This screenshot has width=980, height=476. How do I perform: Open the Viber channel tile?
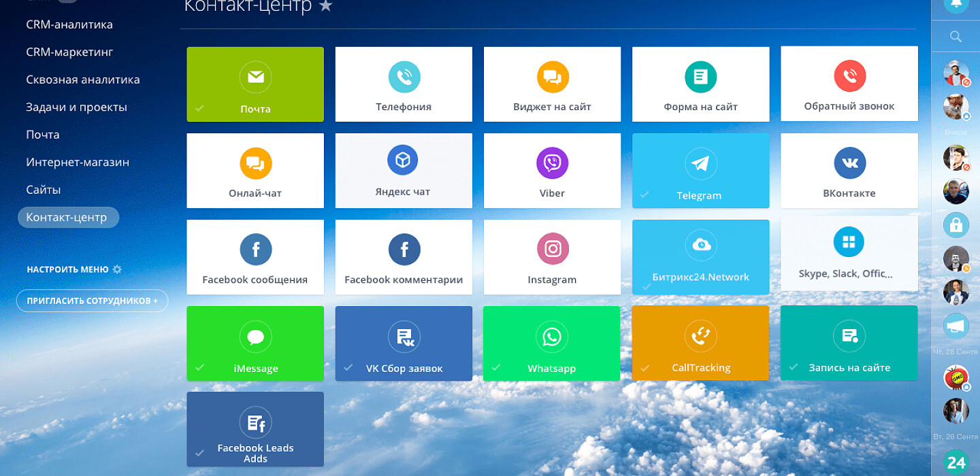point(552,171)
